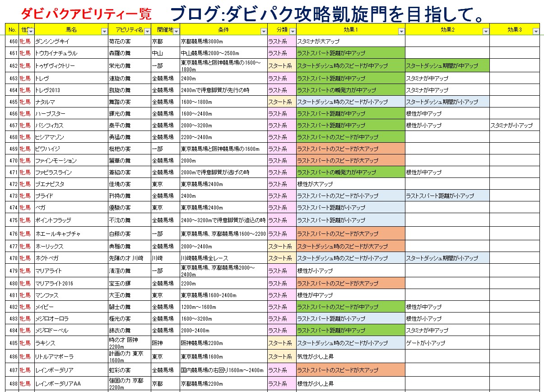Open the 馬名 column filter dropdown
Image resolution: width=544 pixels, height=392 pixels.
(104, 32)
